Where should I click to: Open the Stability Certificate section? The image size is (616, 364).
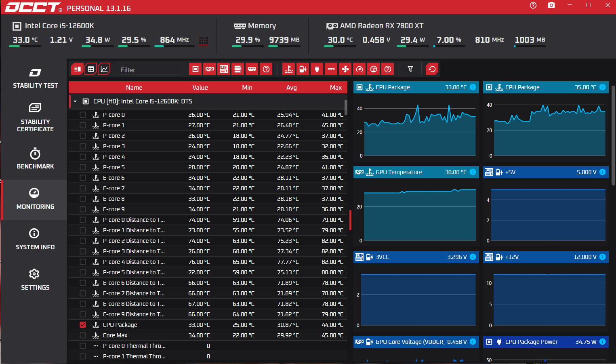[35, 117]
